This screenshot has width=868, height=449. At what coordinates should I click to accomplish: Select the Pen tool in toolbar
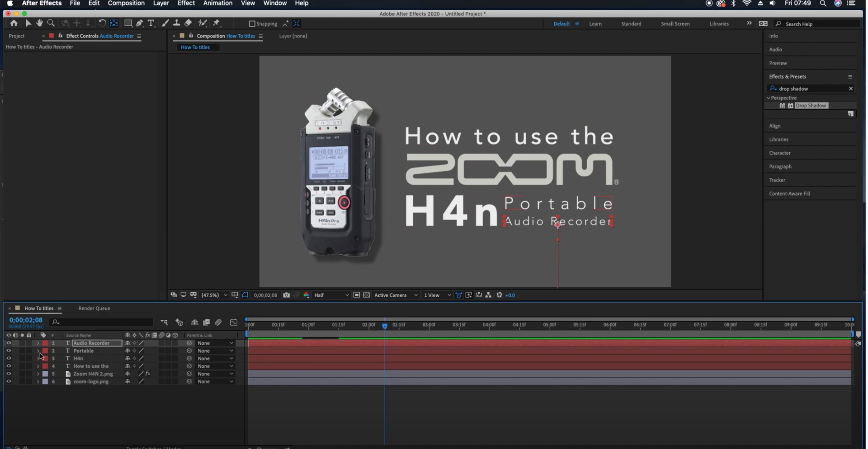140,23
